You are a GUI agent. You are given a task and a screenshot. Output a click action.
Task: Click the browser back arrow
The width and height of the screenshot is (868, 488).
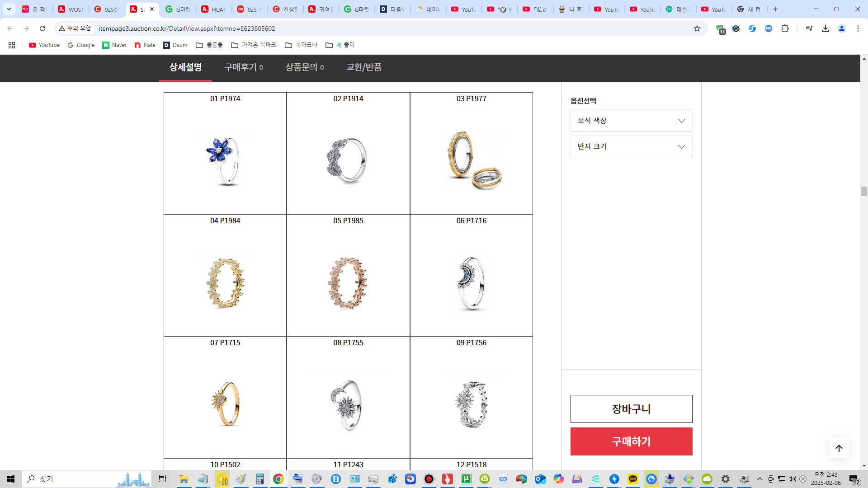(10, 28)
